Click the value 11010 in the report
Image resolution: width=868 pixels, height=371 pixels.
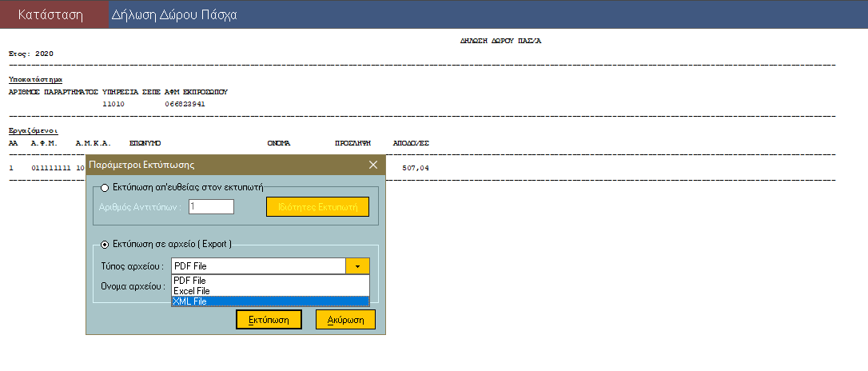click(113, 104)
